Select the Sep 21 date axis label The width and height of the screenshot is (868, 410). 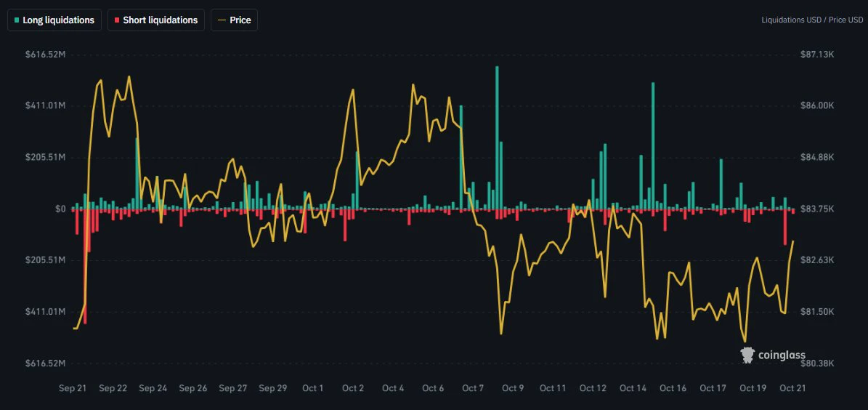coord(73,388)
